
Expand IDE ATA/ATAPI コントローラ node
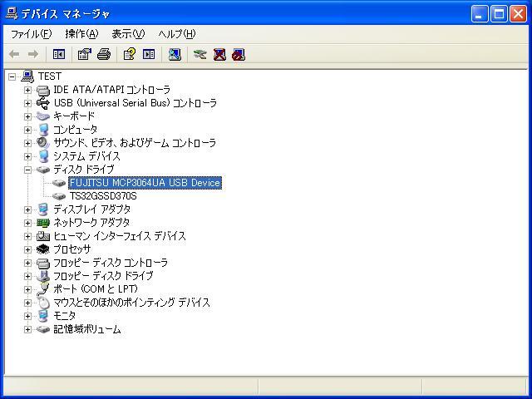click(x=27, y=91)
